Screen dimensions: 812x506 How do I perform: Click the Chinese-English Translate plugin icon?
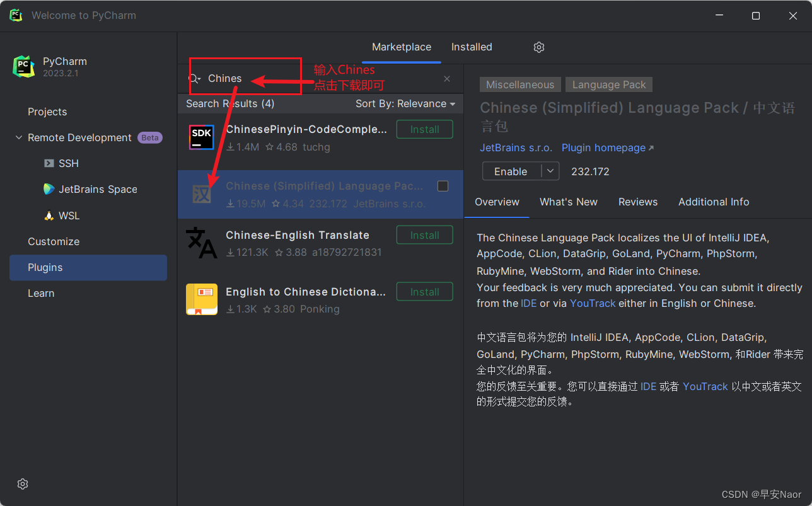pos(202,243)
